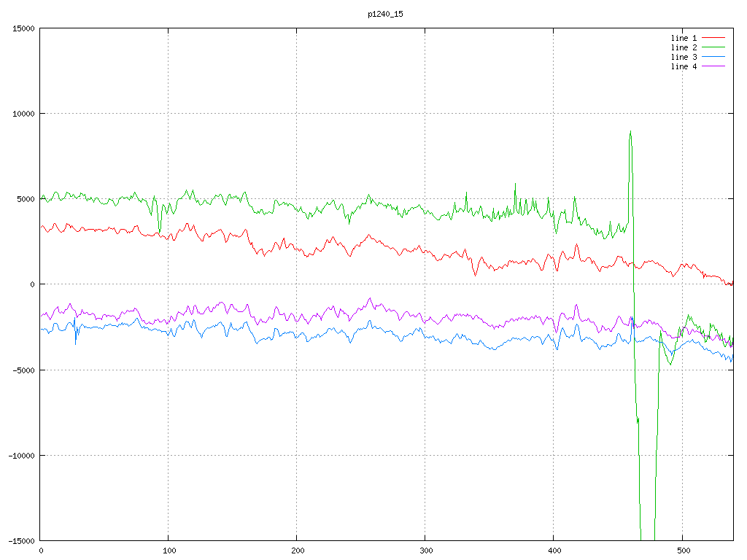This screenshot has height=560, width=747.
Task: Select the 'line 4' legend label
Action: click(684, 66)
